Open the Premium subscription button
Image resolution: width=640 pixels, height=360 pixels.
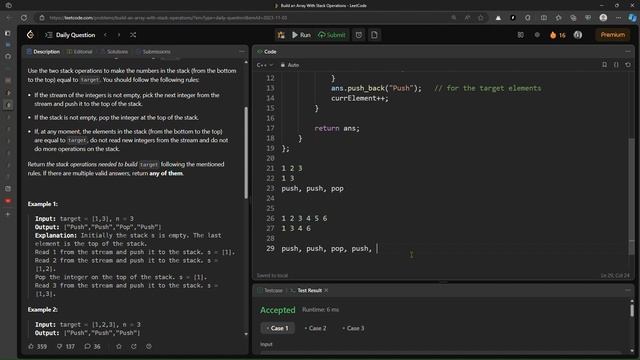[612, 35]
